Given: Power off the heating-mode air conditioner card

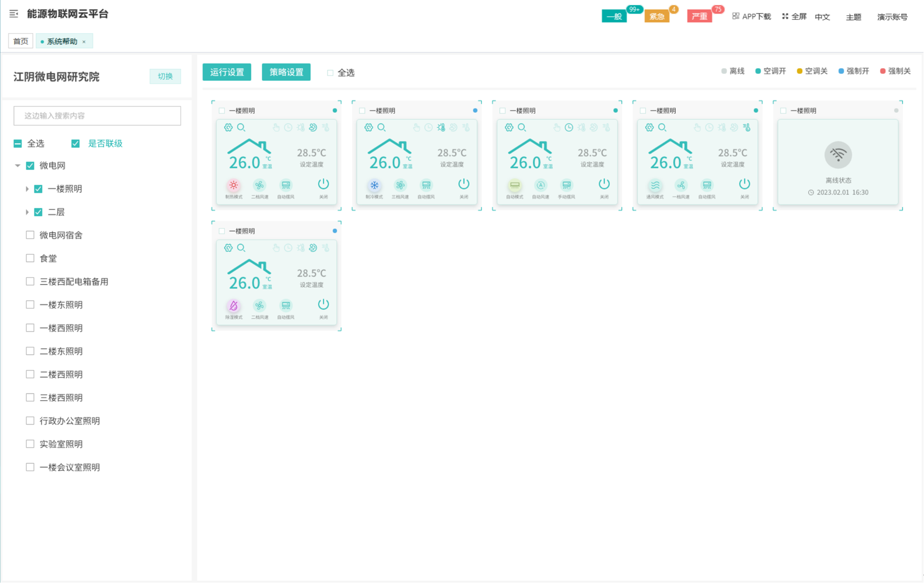Looking at the screenshot, I should (323, 184).
